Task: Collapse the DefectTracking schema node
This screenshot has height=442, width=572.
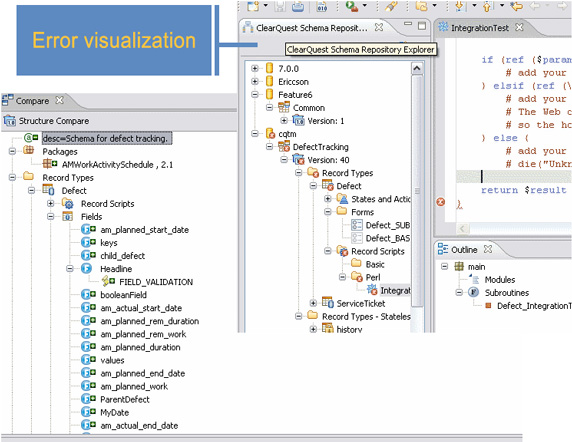Action: pyautogui.click(x=269, y=147)
